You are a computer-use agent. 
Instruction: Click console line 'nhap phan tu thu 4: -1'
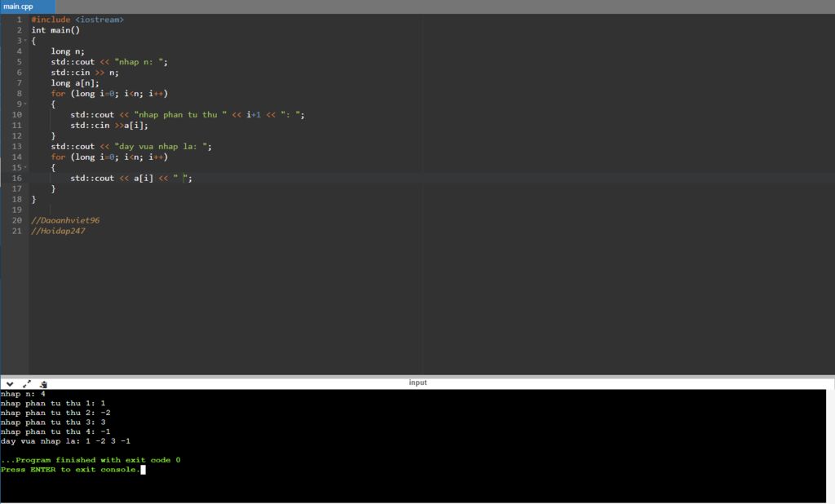(x=55, y=431)
